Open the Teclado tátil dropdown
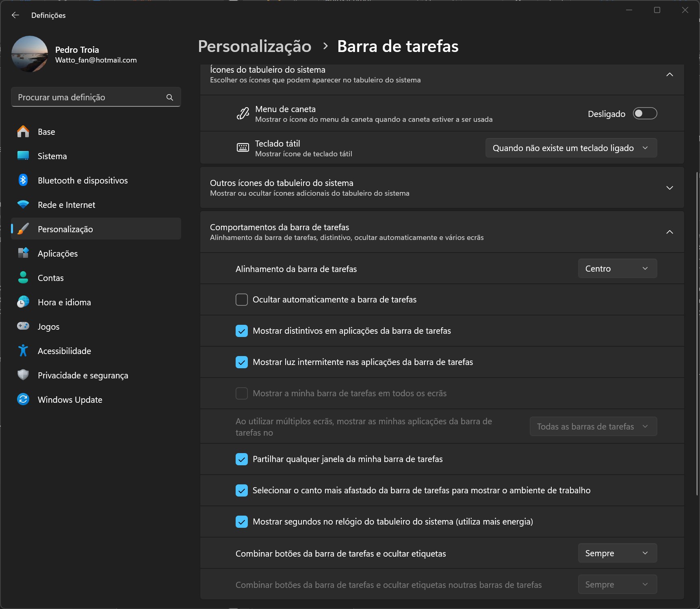This screenshot has height=609, width=700. click(571, 148)
